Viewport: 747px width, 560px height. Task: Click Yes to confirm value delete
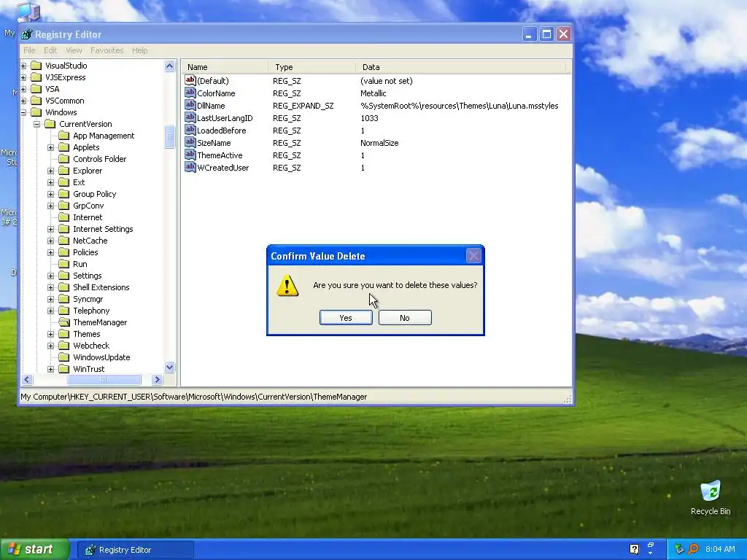point(346,318)
